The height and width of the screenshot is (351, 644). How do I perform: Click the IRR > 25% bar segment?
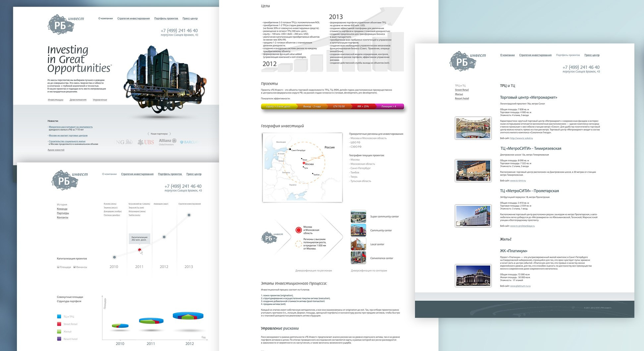(x=363, y=106)
